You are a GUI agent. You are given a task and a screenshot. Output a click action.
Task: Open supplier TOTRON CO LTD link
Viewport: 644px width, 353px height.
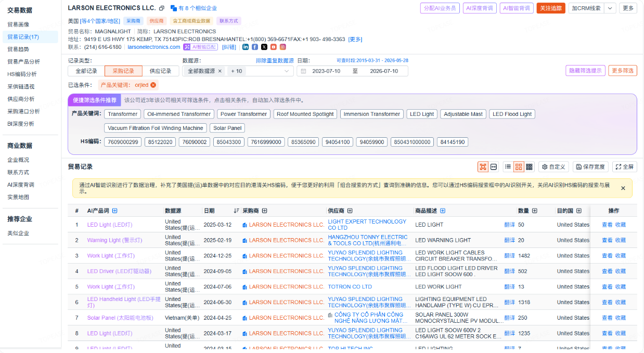350,286
